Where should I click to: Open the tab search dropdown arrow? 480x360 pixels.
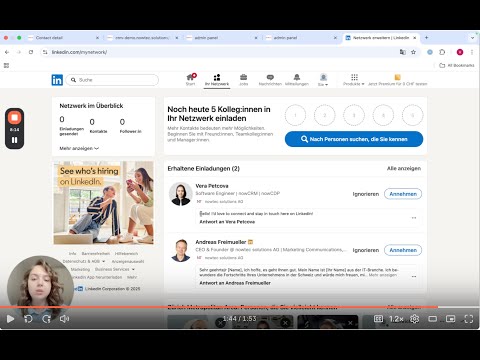[472, 38]
